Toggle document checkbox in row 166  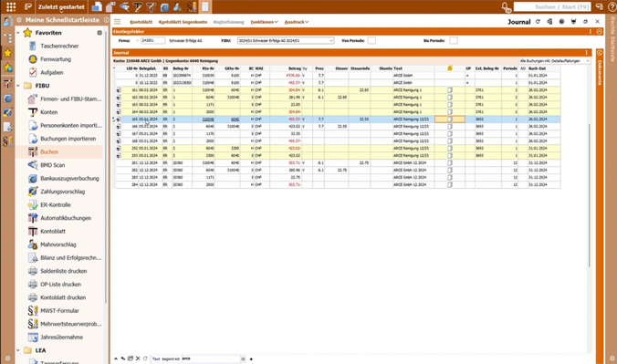click(450, 126)
